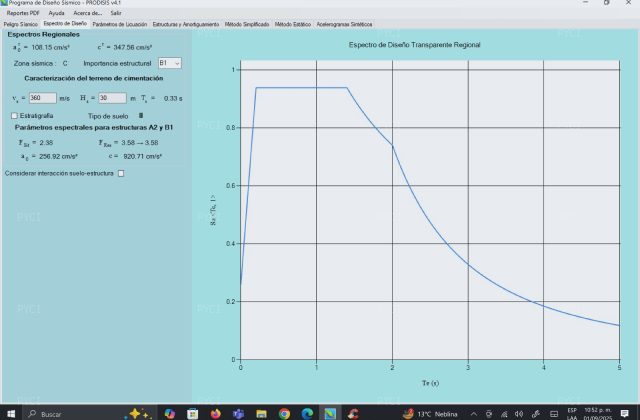Click the Vs velocity field with 360
This screenshot has height=420, width=640.
[x=42, y=98]
